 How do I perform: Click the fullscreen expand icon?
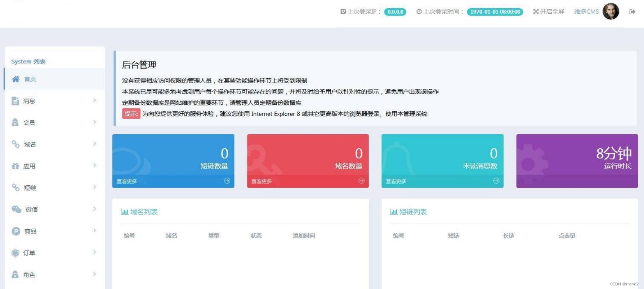pos(536,12)
